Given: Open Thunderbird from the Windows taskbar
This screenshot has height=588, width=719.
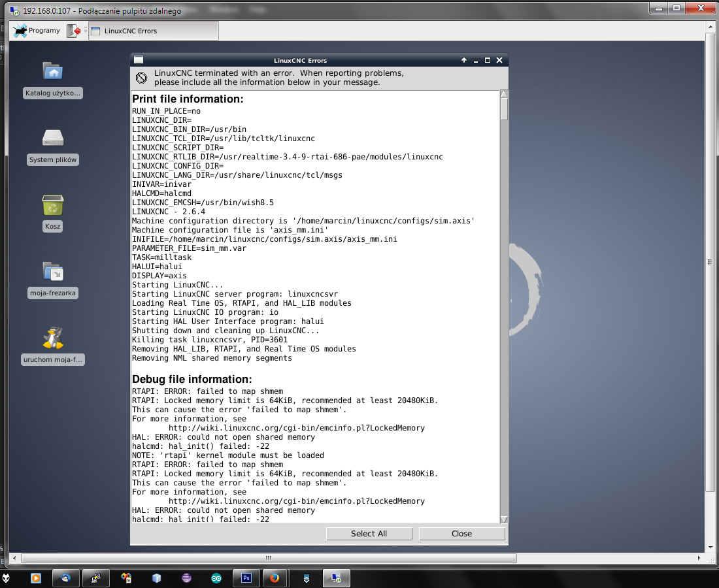Looking at the screenshot, I should 65,578.
